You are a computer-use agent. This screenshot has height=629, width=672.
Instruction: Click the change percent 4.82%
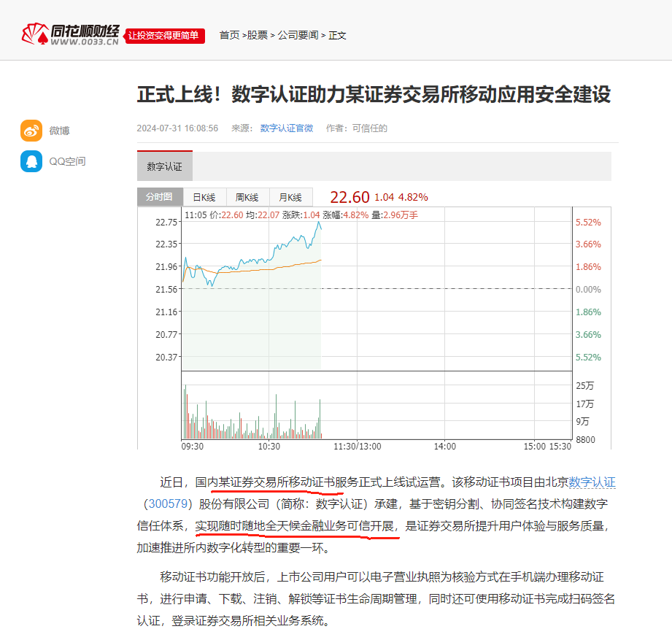coord(413,197)
